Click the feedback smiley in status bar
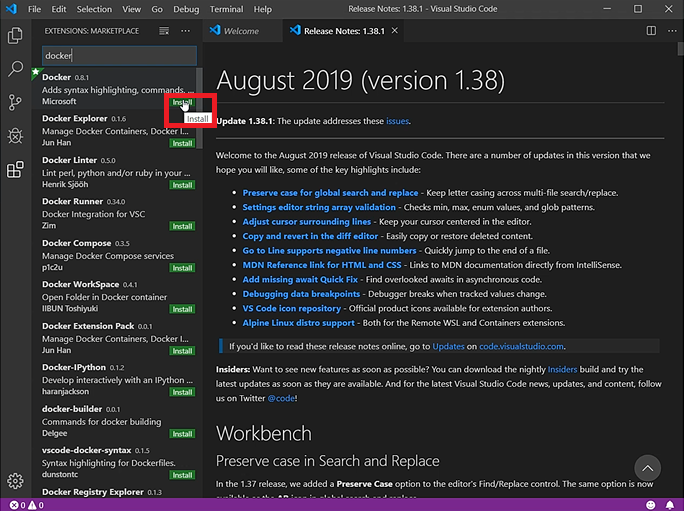This screenshot has width=685, height=512. point(650,505)
